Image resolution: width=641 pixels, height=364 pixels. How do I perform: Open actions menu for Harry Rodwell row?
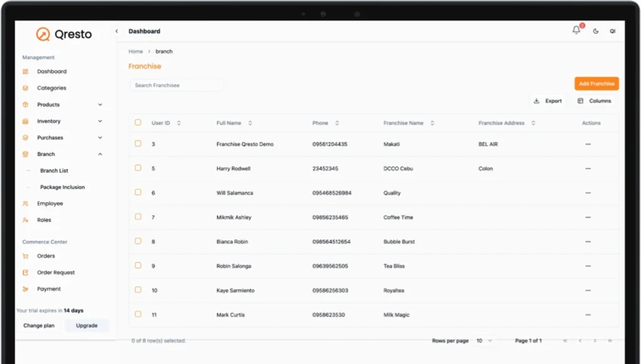tap(587, 169)
